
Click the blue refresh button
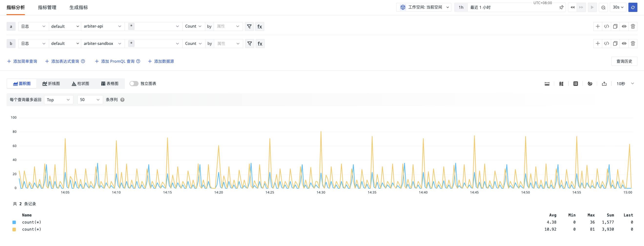click(x=633, y=7)
